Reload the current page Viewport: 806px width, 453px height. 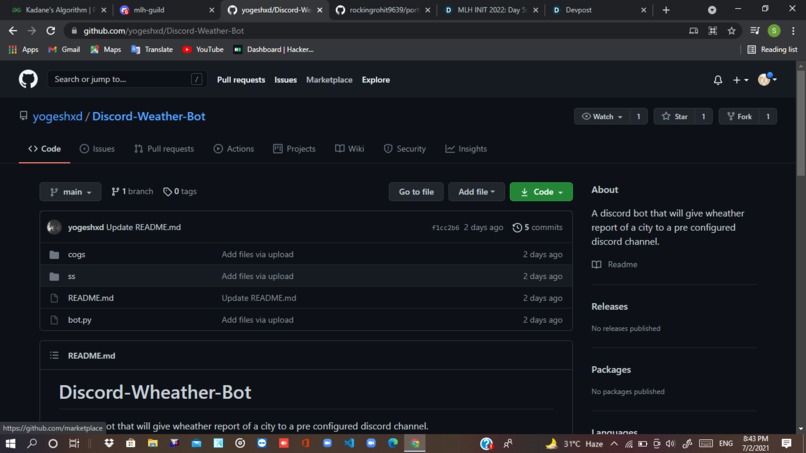point(50,31)
